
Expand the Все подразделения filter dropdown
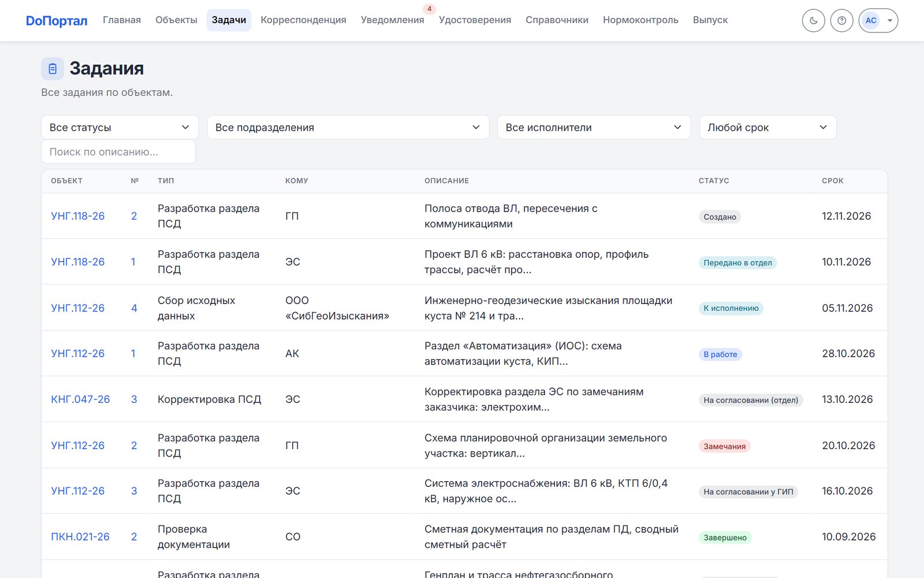coord(348,127)
